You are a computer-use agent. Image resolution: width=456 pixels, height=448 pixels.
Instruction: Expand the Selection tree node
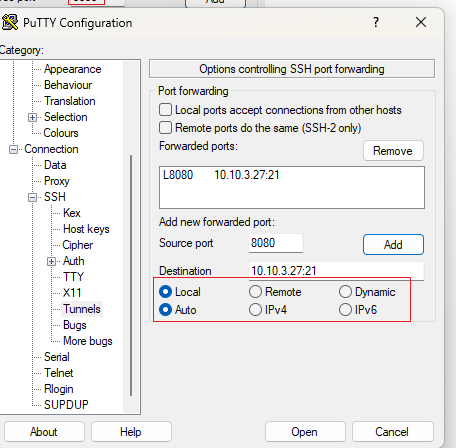click(32, 117)
